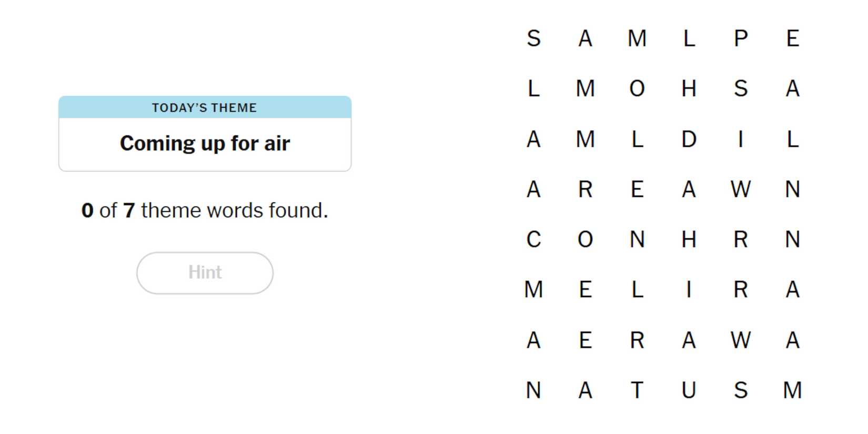The width and height of the screenshot is (868, 434).
Task: Click the letter P in the grid
Action: (741, 38)
